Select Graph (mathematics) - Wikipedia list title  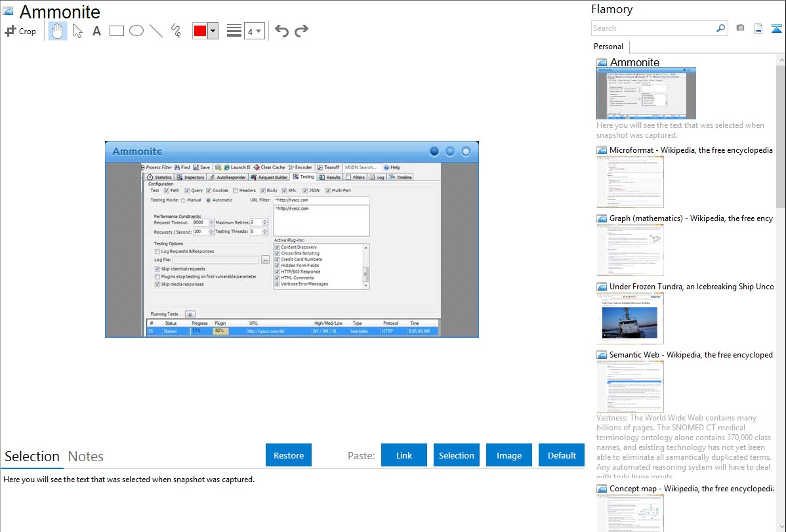[691, 218]
